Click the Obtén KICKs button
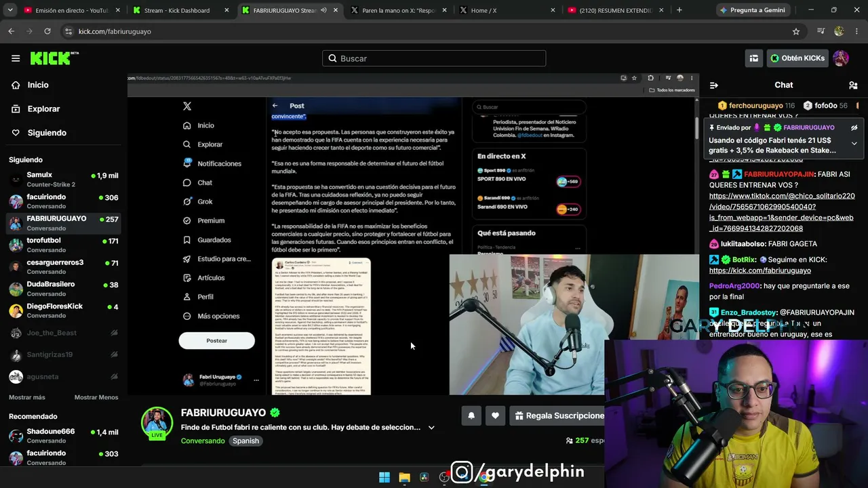This screenshot has height=488, width=868. pyautogui.click(x=797, y=58)
